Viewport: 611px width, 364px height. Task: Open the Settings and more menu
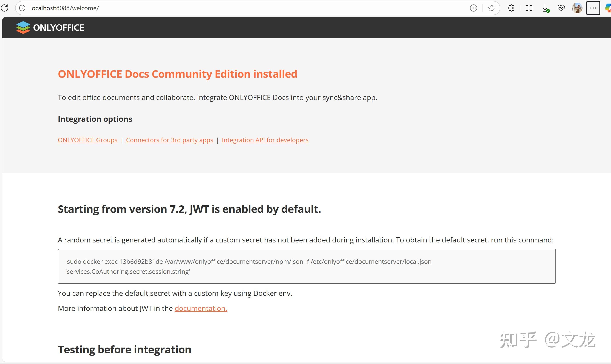593,8
